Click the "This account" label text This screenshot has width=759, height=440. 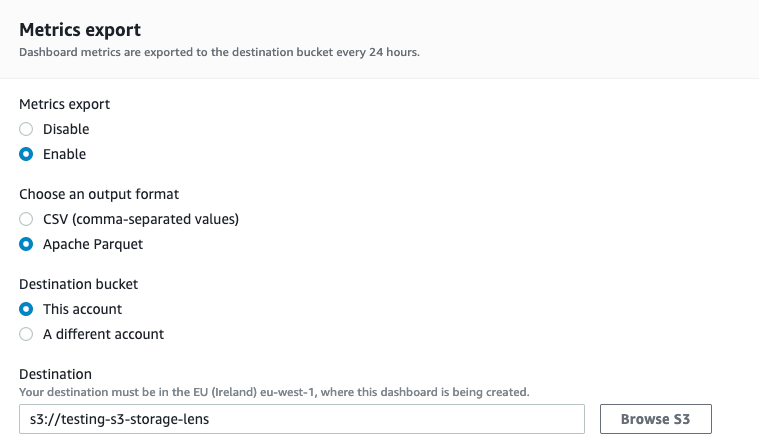(82, 309)
